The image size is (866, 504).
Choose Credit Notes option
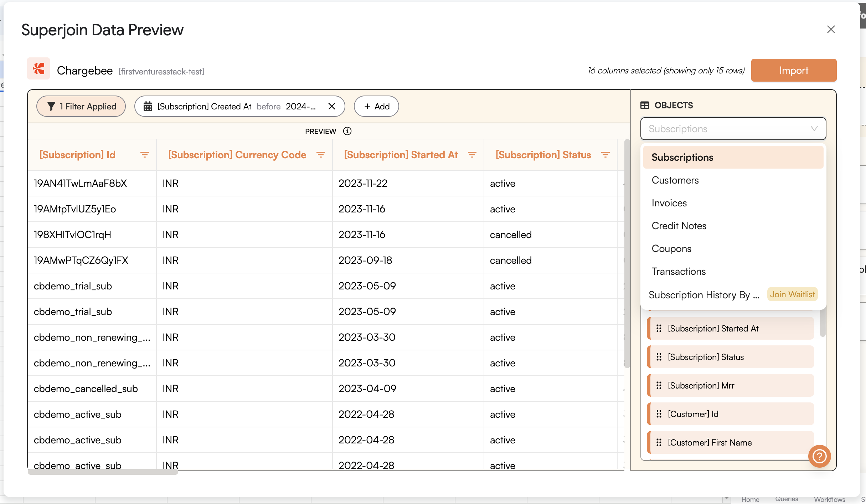point(679,226)
